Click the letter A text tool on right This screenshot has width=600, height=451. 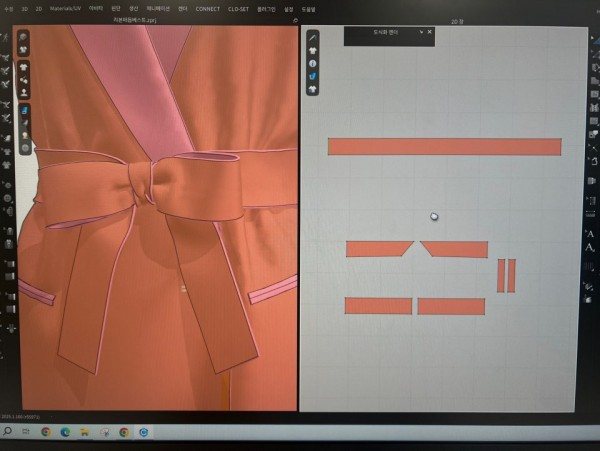point(590,234)
